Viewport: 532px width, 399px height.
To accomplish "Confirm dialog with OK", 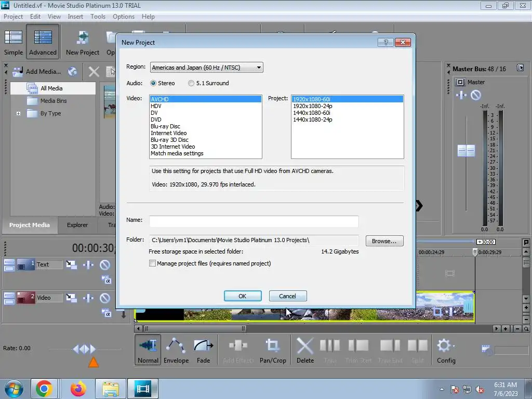I will point(243,296).
